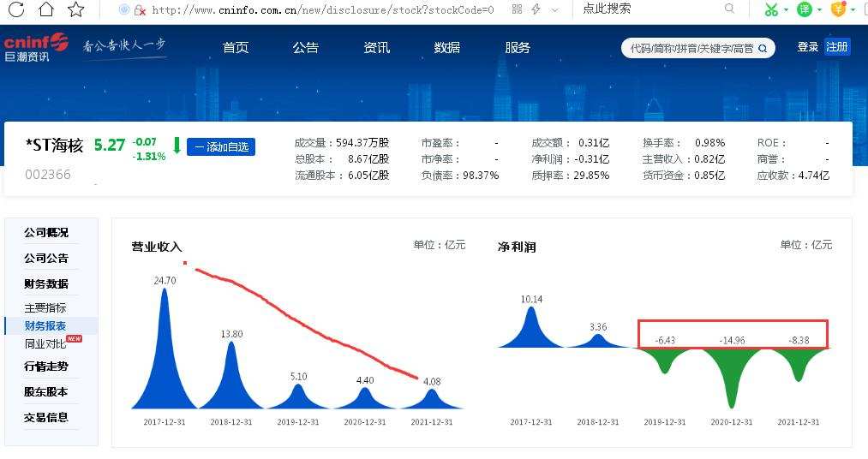Viewport: 868px width, 459px height.
Task: Open the 数据 navigation menu
Action: point(446,48)
